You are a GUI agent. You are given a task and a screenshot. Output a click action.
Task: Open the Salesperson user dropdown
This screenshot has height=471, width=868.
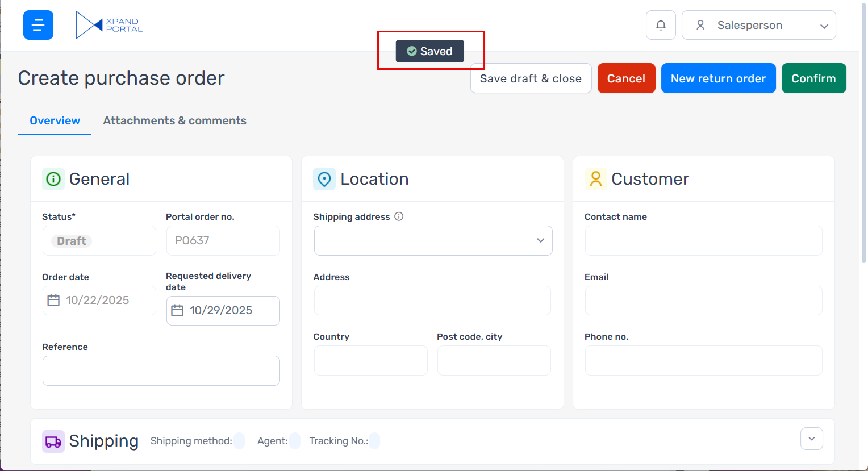click(x=758, y=25)
